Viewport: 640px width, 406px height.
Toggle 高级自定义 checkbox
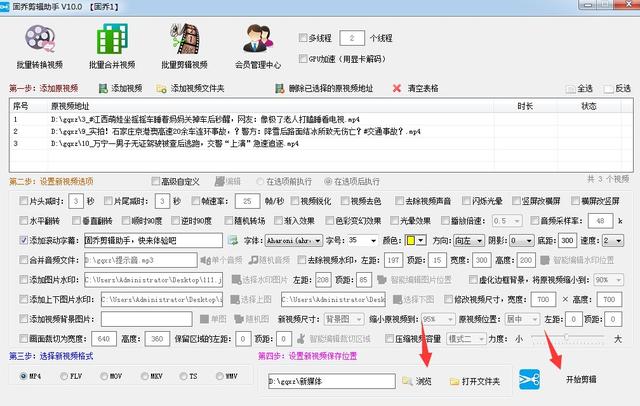tap(155, 181)
